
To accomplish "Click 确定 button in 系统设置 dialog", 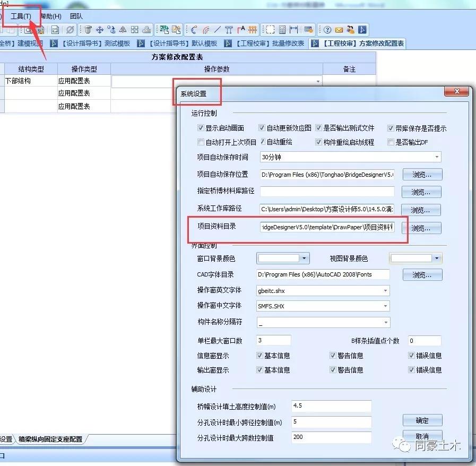I will point(422,420).
